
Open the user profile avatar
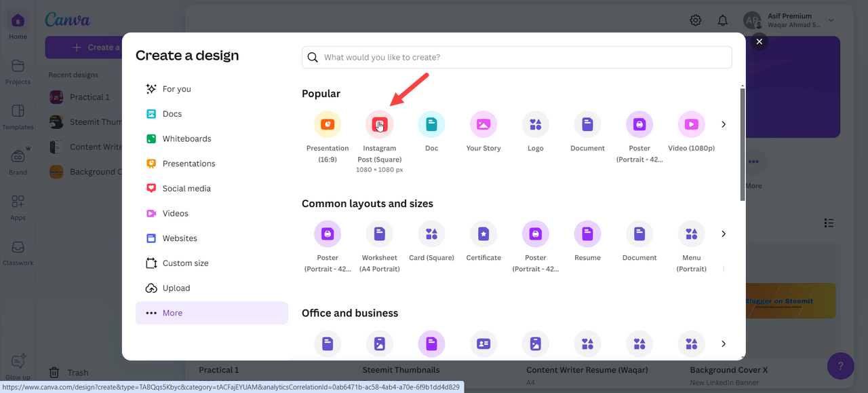(752, 20)
